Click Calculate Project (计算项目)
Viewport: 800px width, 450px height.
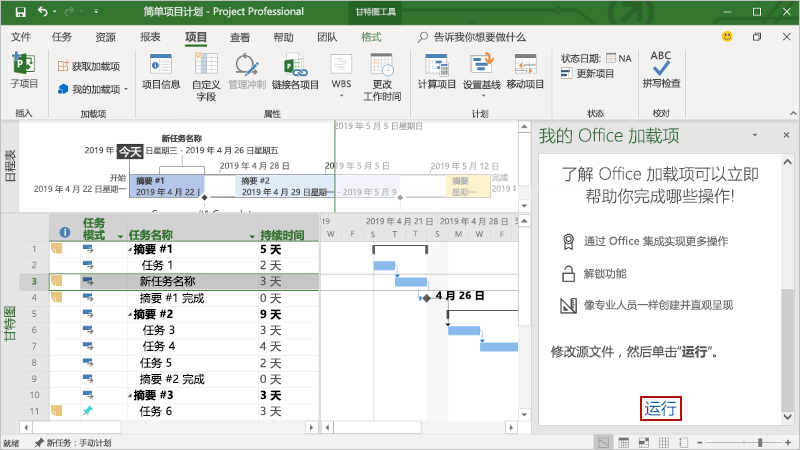pos(437,72)
